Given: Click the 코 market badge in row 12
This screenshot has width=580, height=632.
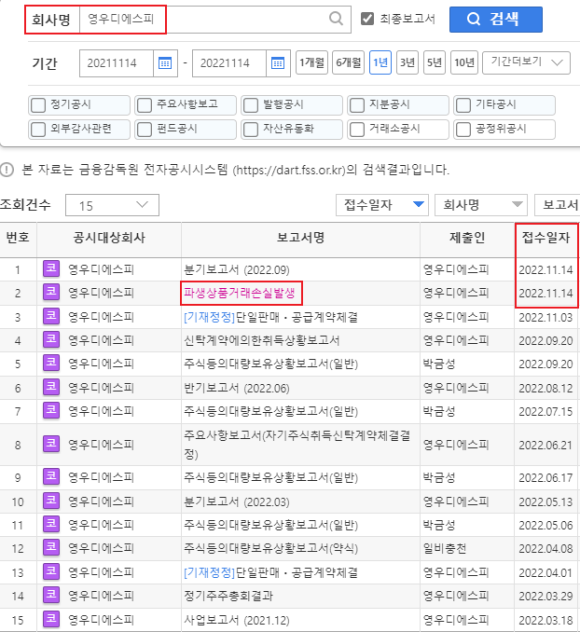Looking at the screenshot, I should tap(51, 548).
